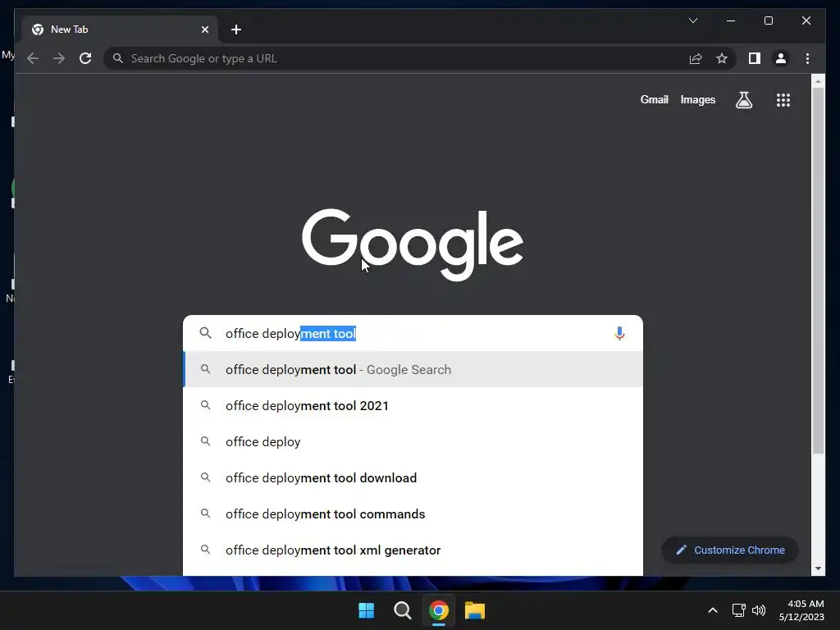Open the Windows Start menu
Viewport: 840px width, 630px height.
[x=367, y=610]
